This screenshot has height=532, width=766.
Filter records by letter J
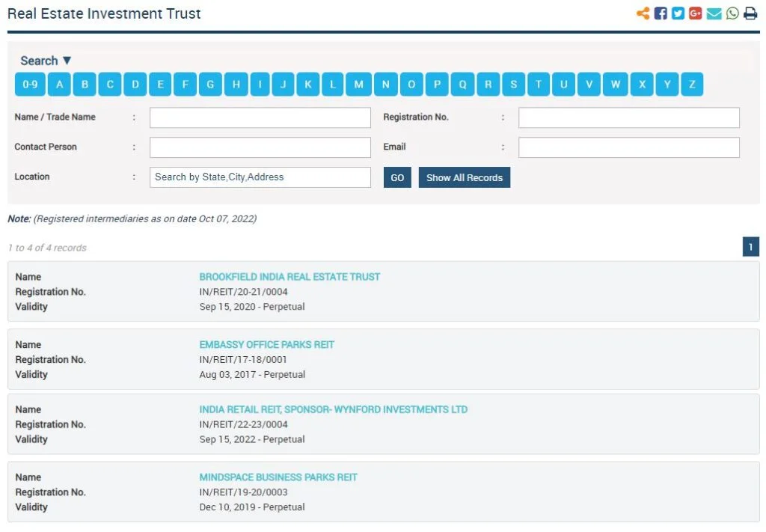[x=284, y=84]
